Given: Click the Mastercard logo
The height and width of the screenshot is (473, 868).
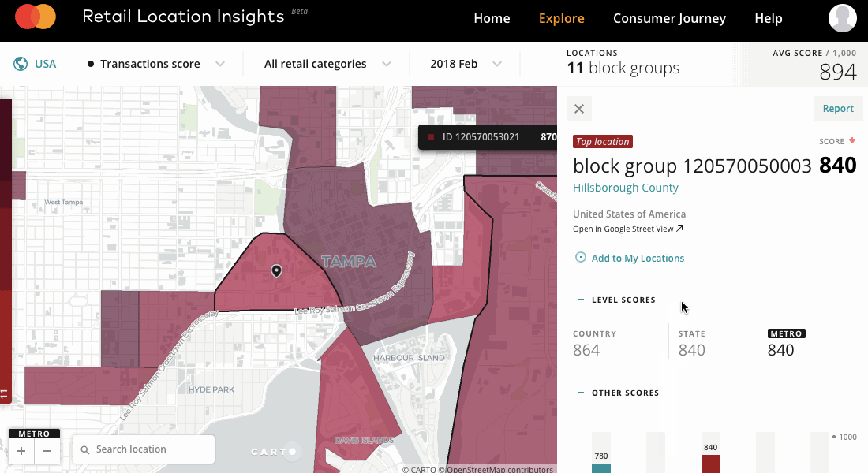Looking at the screenshot, I should point(35,17).
